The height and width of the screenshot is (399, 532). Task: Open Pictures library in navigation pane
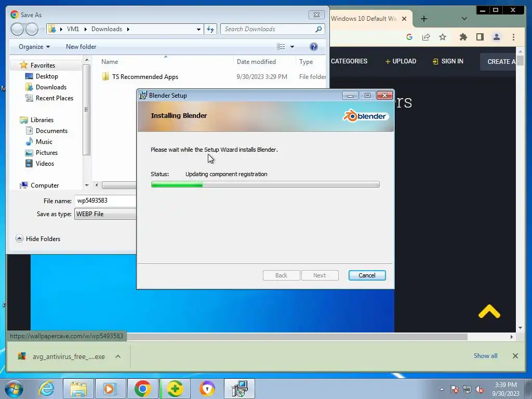click(x=46, y=153)
